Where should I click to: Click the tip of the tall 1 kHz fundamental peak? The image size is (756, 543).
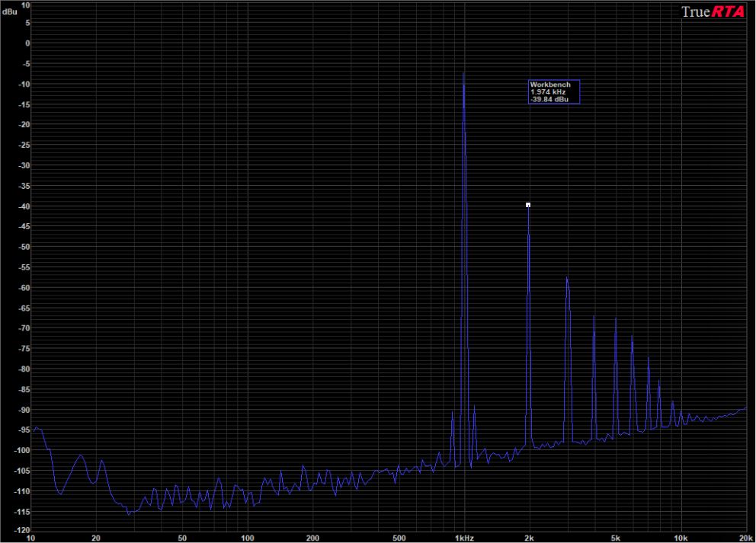[x=463, y=73]
